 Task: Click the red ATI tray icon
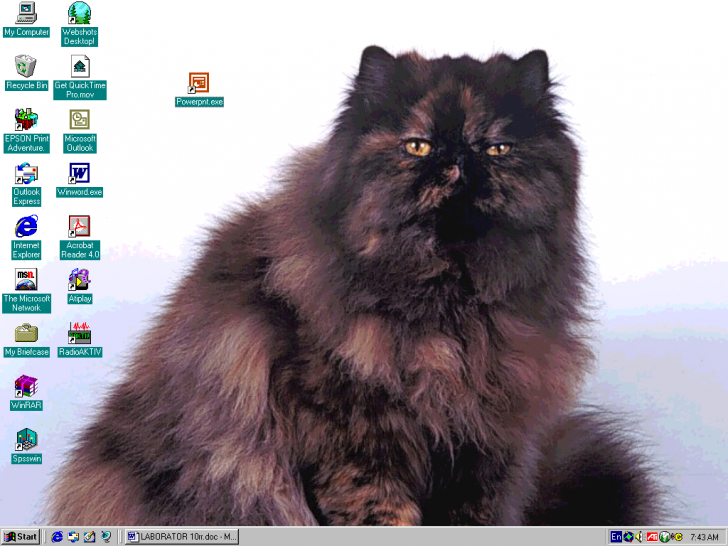pyautogui.click(x=652, y=537)
